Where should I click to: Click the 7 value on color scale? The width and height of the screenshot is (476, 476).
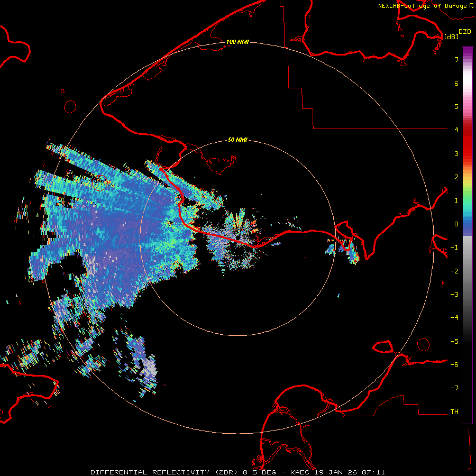pyautogui.click(x=456, y=59)
